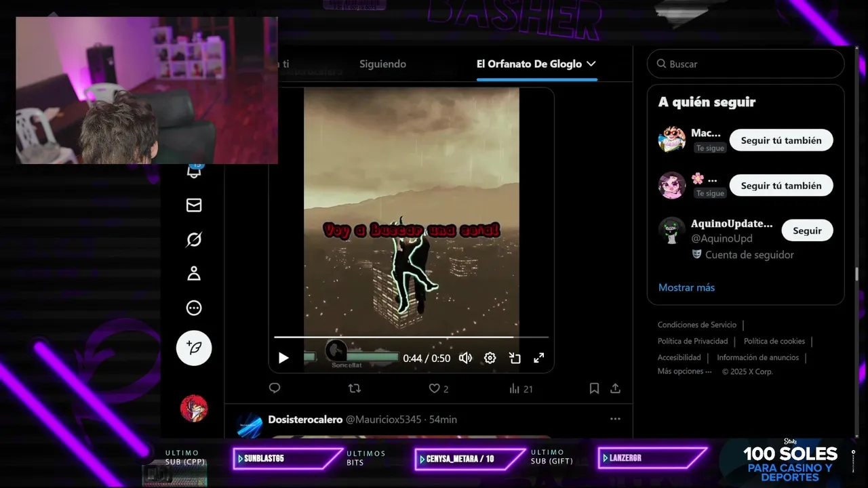The height and width of the screenshot is (488, 868).
Task: Open Política de cookies link
Action: (774, 341)
